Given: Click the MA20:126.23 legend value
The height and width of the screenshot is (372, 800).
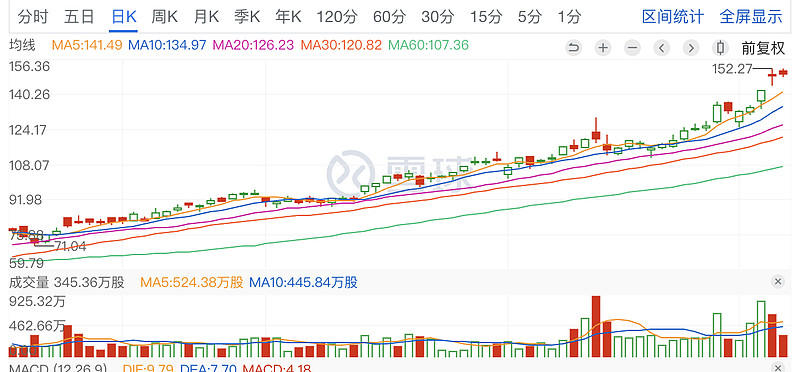Looking at the screenshot, I should [x=253, y=45].
